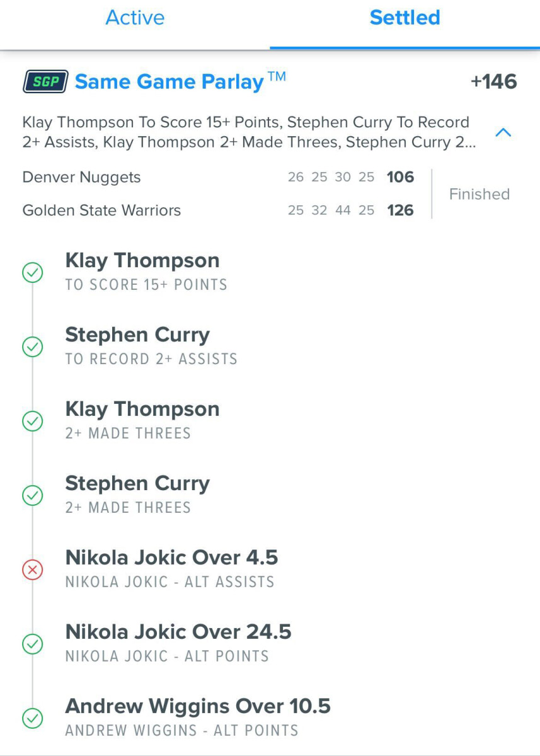The width and height of the screenshot is (540, 756).
Task: Collapse the parlay details chevron
Action: [x=503, y=132]
